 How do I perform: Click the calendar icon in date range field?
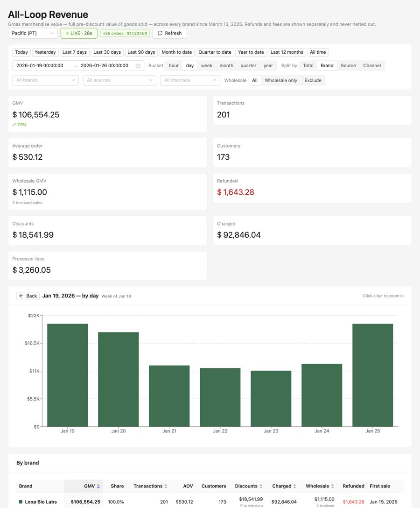pos(138,66)
